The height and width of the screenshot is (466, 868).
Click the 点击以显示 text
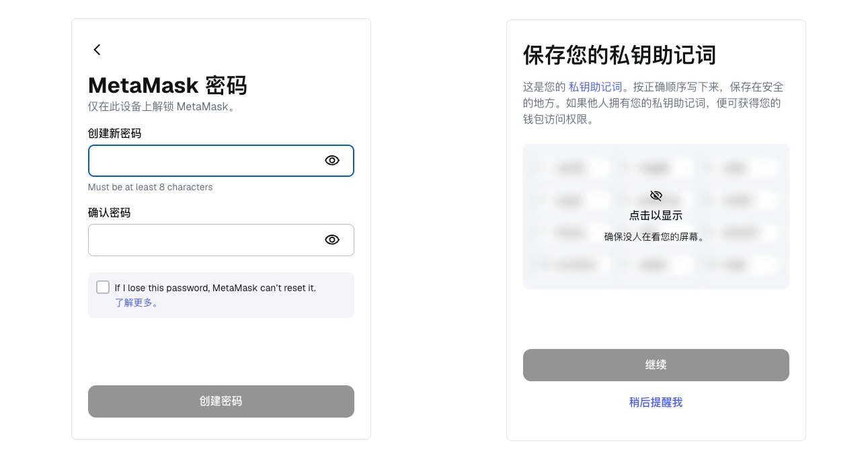tap(656, 216)
